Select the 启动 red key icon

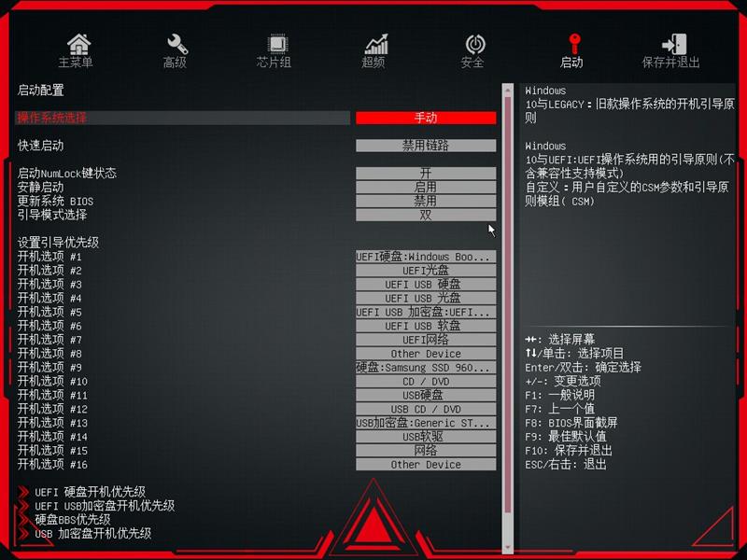574,44
